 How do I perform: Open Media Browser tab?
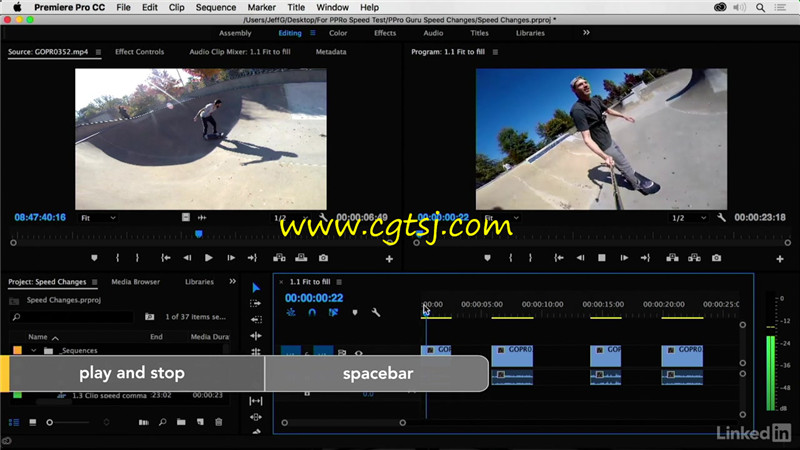point(135,282)
